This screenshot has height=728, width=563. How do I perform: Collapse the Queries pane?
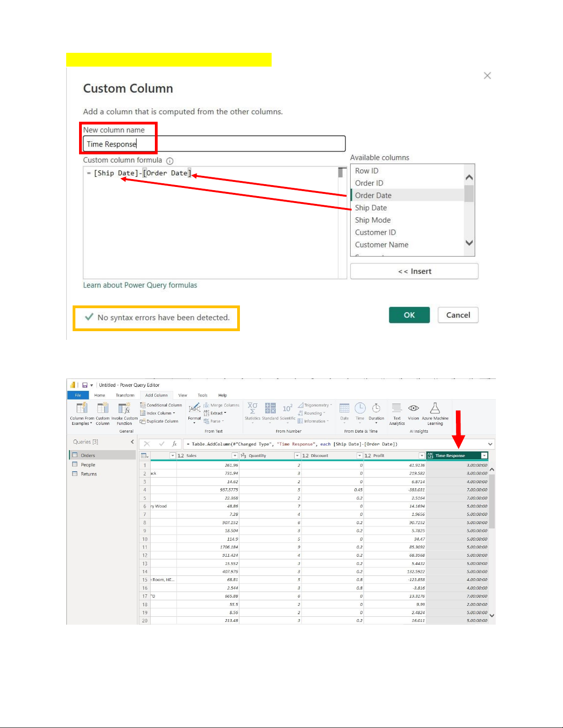coord(132,442)
